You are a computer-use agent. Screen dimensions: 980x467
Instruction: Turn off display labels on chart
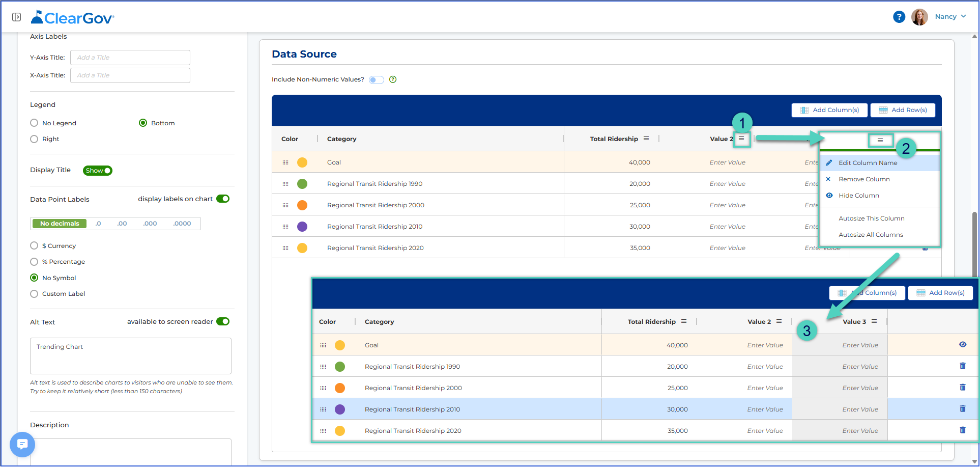coord(223,199)
